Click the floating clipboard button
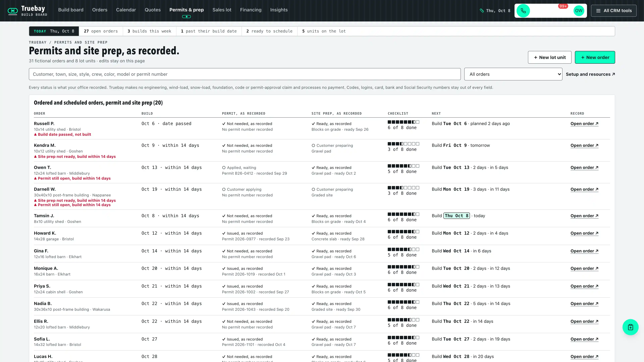Screen dimensions: 644x362 (x=630, y=327)
